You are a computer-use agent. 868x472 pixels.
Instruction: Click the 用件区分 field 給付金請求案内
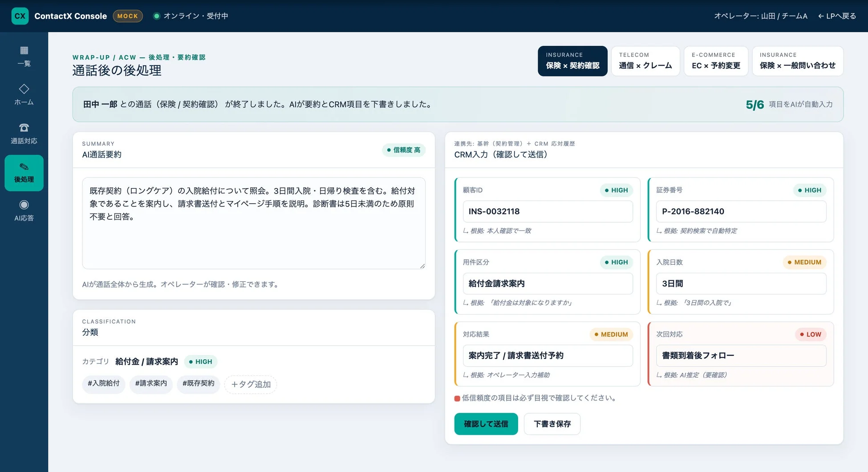(x=548, y=283)
